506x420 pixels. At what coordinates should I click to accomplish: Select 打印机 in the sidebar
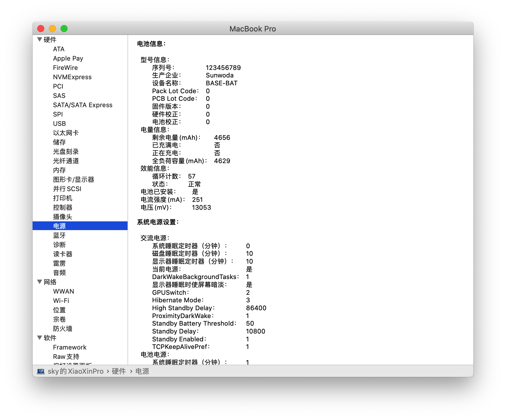coord(63,198)
